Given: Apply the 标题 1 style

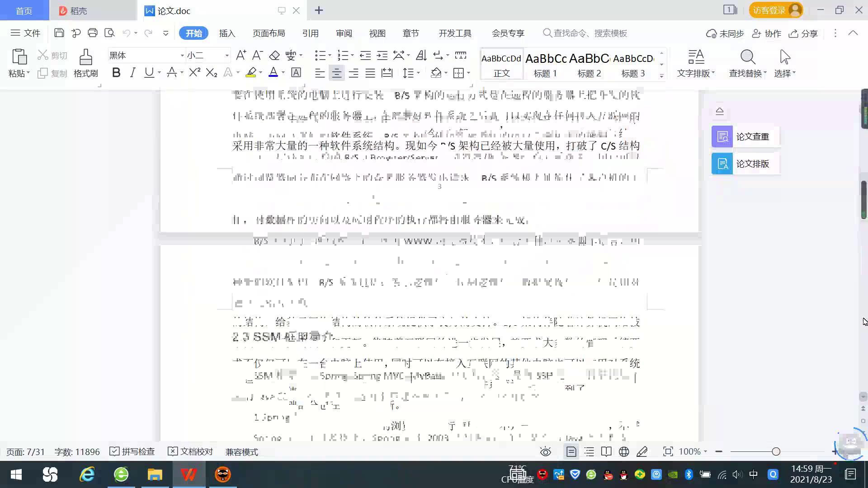Looking at the screenshot, I should [545, 63].
